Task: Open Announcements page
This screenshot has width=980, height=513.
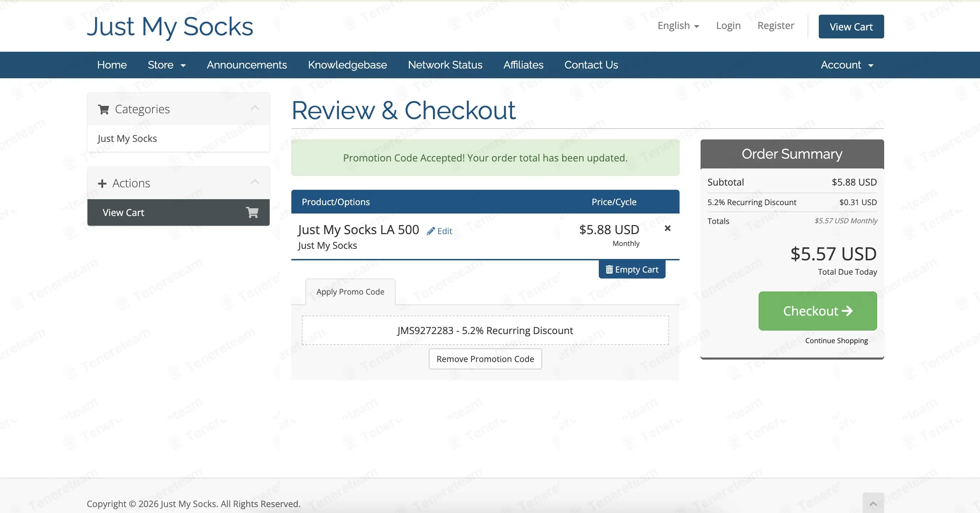Action: (247, 65)
